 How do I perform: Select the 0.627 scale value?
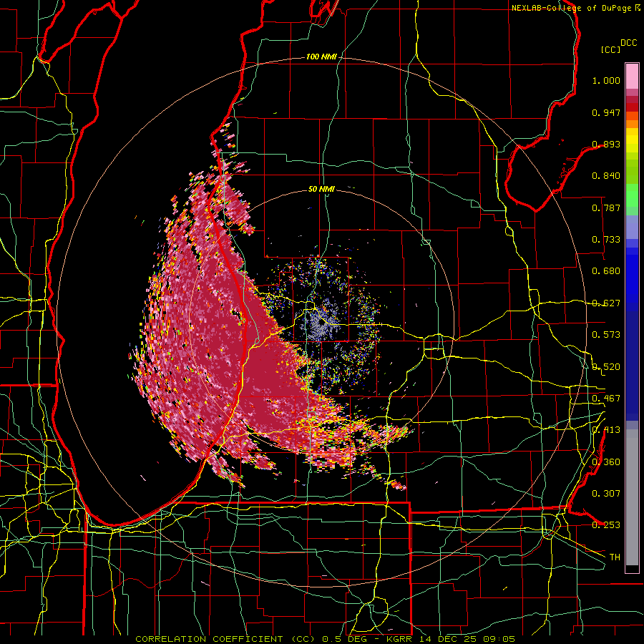[x=606, y=303]
